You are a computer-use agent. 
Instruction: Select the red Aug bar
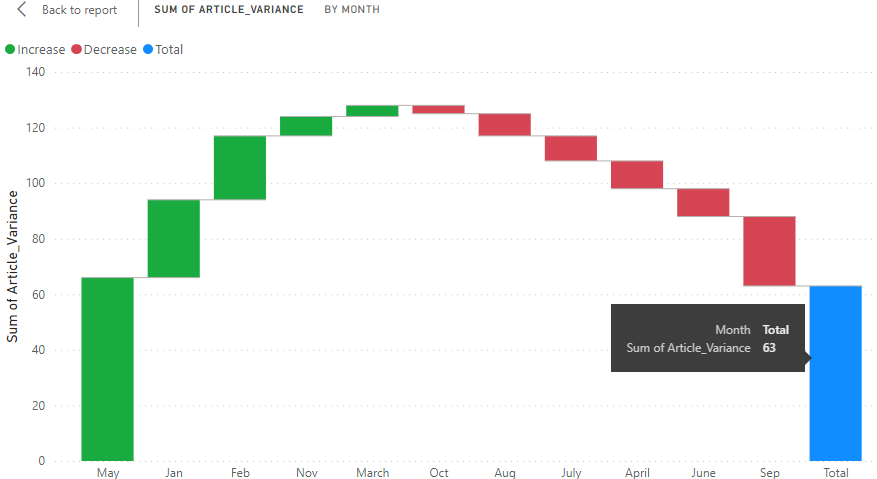tap(504, 124)
